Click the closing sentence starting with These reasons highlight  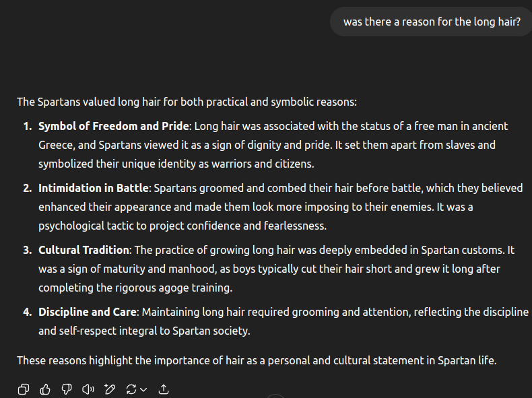[257, 360]
